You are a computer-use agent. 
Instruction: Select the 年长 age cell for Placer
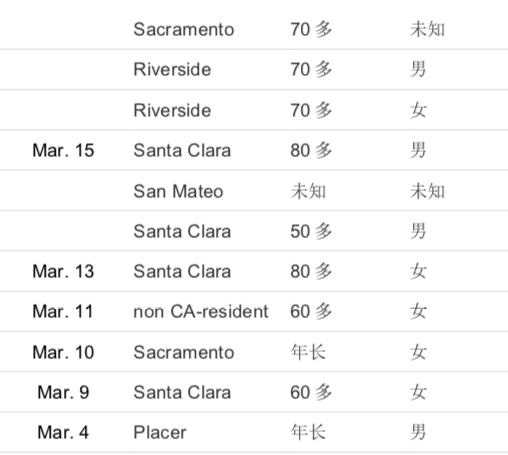tap(308, 433)
